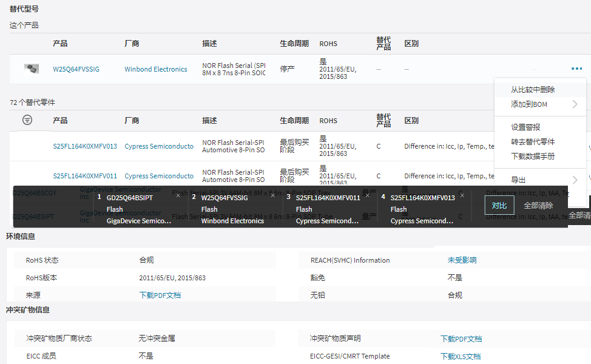
Task: Choose 转去替代零件 menu entry
Action: click(x=533, y=142)
